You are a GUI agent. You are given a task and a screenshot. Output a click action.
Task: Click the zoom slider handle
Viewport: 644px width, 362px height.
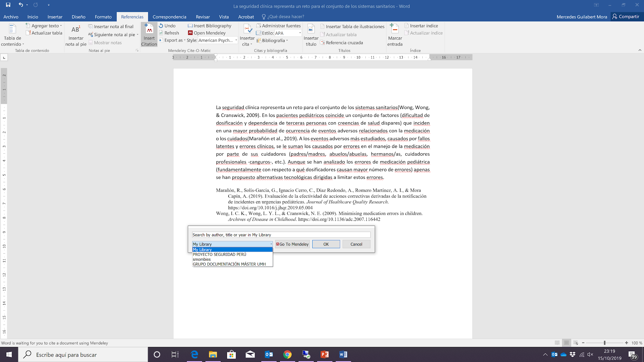pos(604,343)
